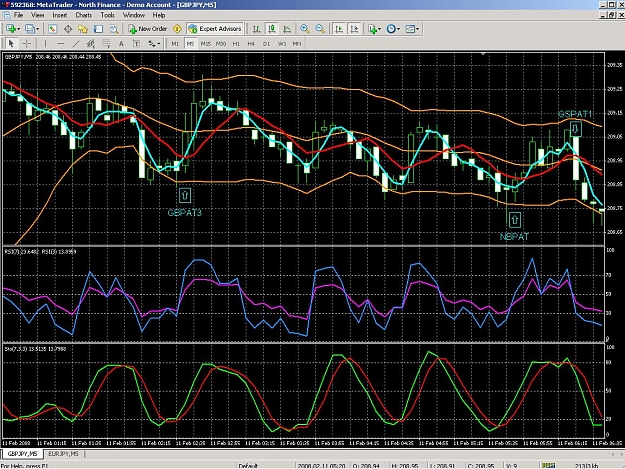Select the M15 timeframe
The image size is (625, 469).
click(205, 43)
